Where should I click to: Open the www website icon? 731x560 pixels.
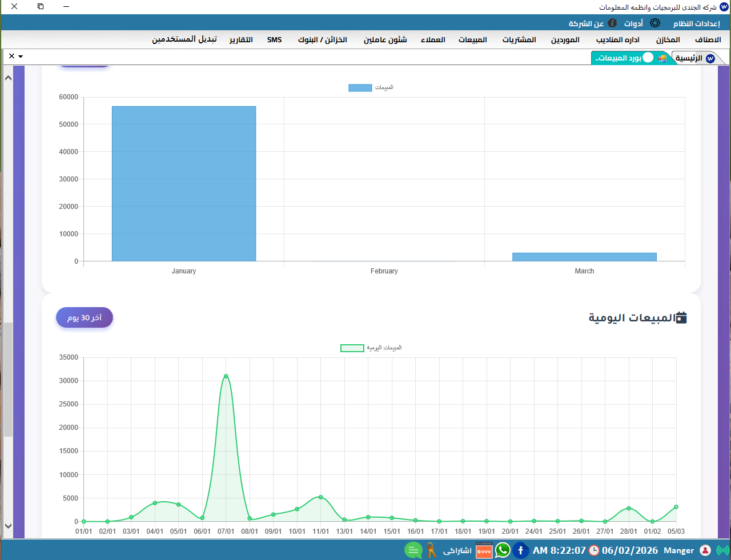(484, 551)
